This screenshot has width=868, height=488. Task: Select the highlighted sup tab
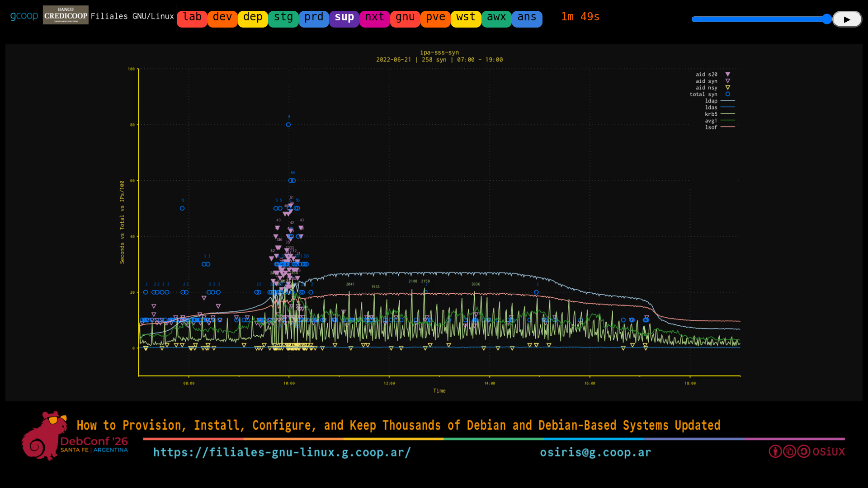344,19
